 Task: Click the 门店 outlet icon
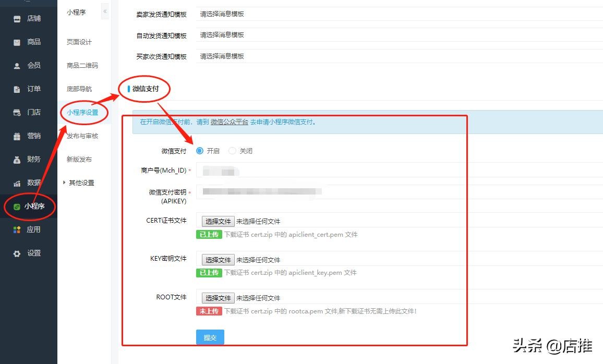17,113
